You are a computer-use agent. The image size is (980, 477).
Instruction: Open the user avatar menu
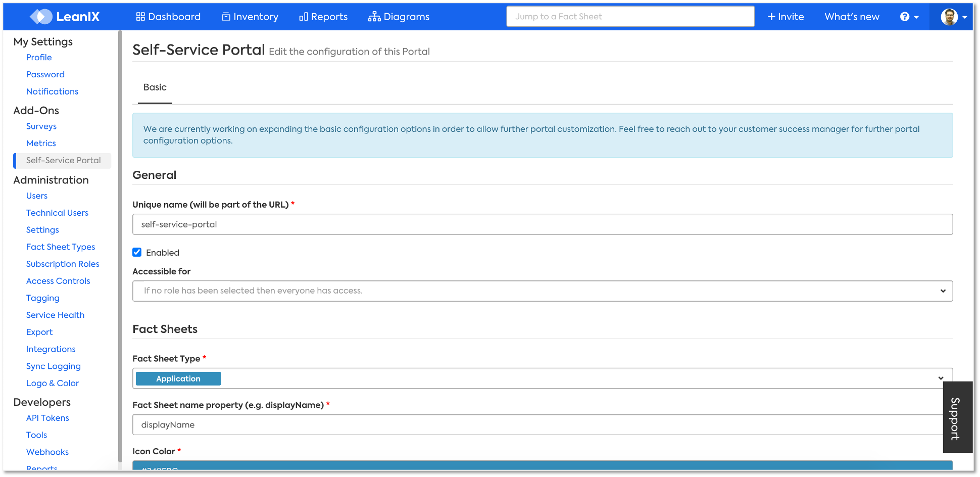click(954, 17)
